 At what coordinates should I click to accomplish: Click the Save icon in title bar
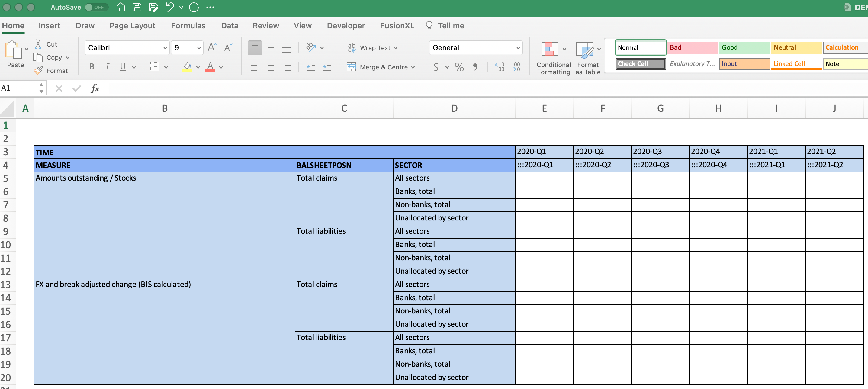click(x=137, y=7)
